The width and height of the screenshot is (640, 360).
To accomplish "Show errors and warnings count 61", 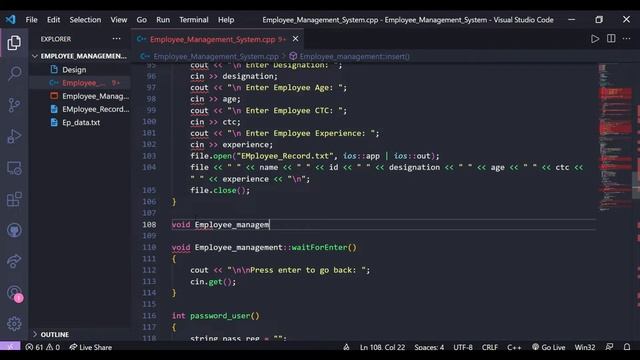I will 42,347.
